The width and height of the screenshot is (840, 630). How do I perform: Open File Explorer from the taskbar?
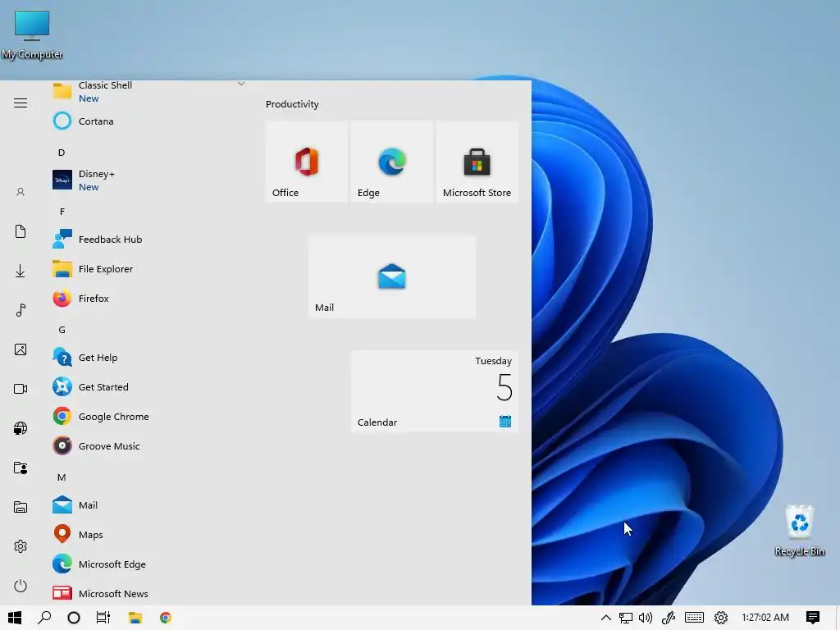[135, 618]
